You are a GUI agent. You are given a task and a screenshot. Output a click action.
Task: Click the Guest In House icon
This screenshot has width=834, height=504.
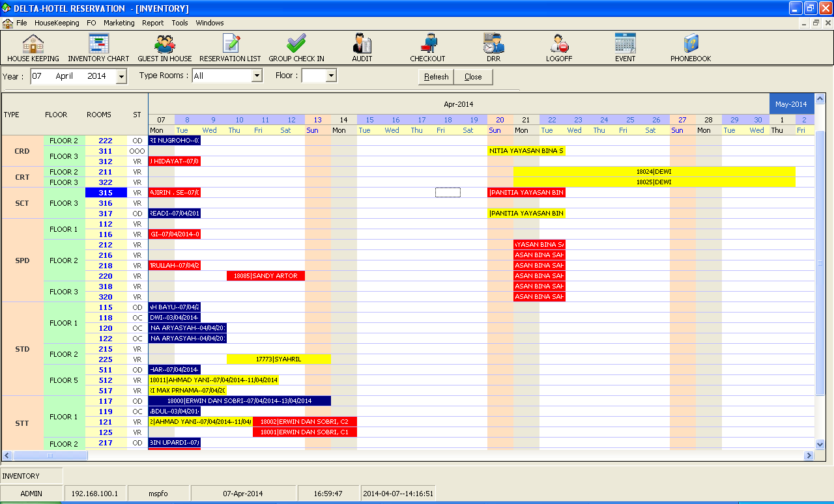164,44
